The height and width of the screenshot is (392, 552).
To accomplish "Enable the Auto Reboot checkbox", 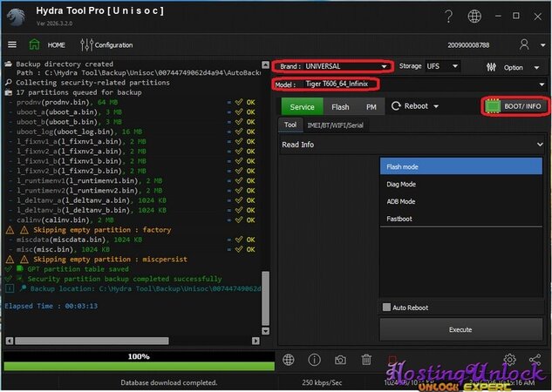I will (x=386, y=308).
